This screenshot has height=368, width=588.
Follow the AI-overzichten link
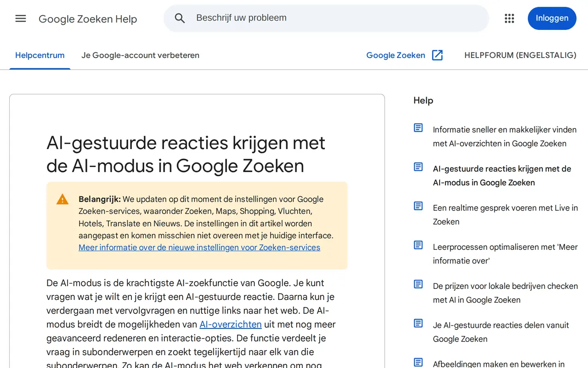(x=231, y=324)
